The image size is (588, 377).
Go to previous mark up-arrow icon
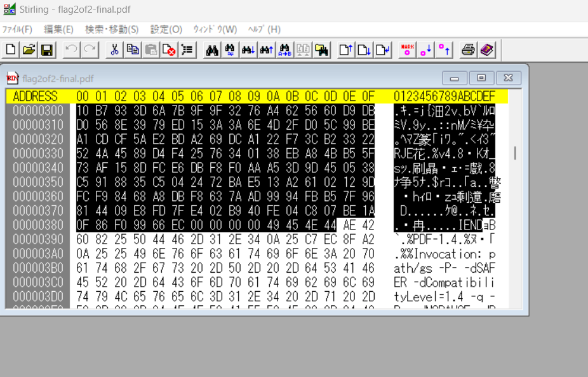444,50
